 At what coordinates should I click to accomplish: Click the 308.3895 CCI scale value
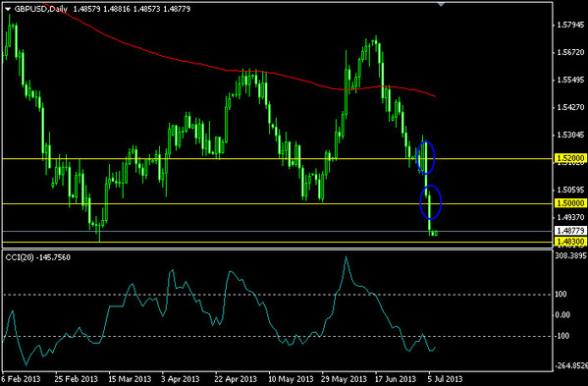[x=570, y=255]
